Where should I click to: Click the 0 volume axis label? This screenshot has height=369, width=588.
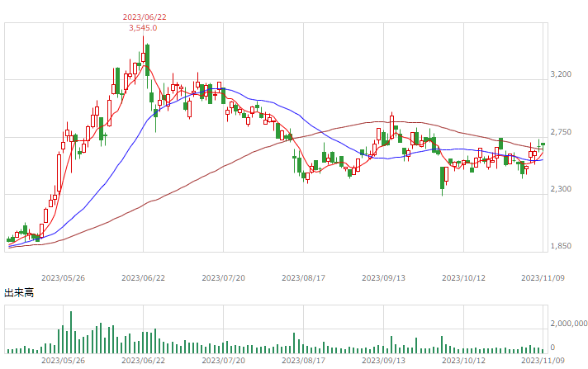coord(552,348)
